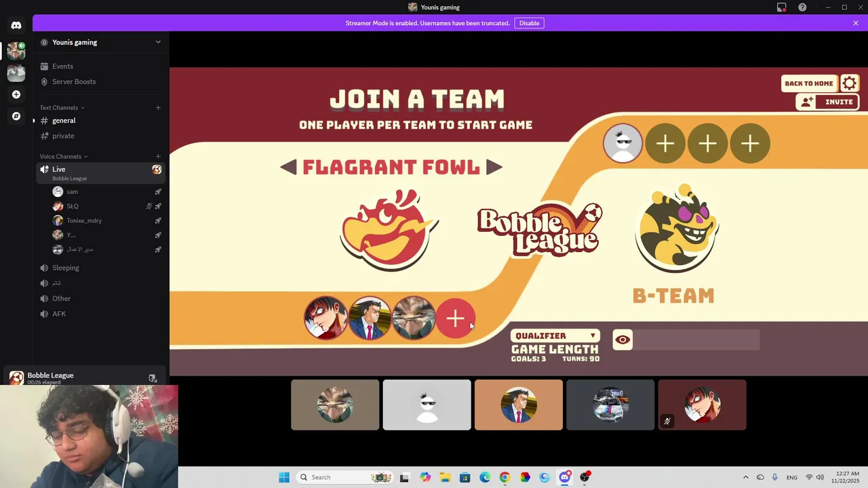Join the Sleeping voice channel

click(x=100, y=268)
